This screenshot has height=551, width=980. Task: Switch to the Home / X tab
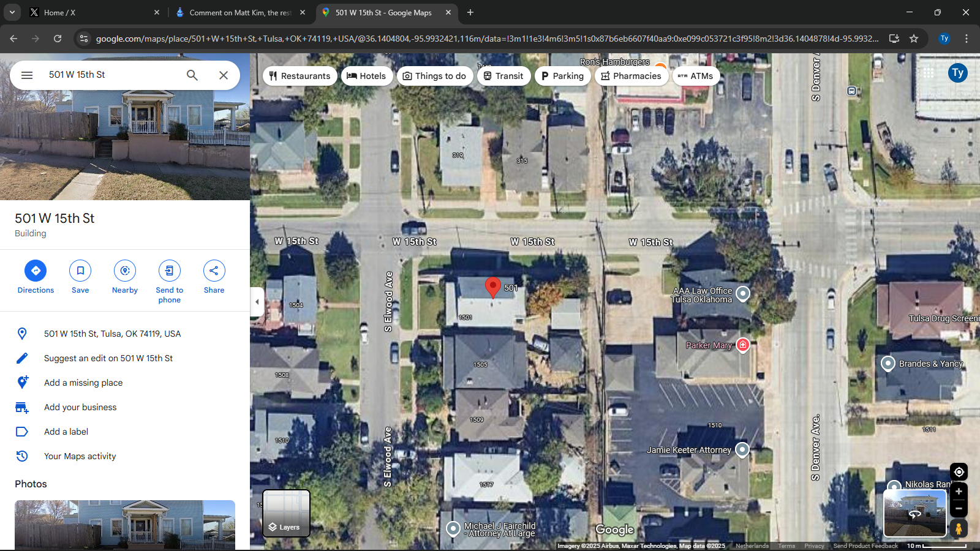pos(93,12)
